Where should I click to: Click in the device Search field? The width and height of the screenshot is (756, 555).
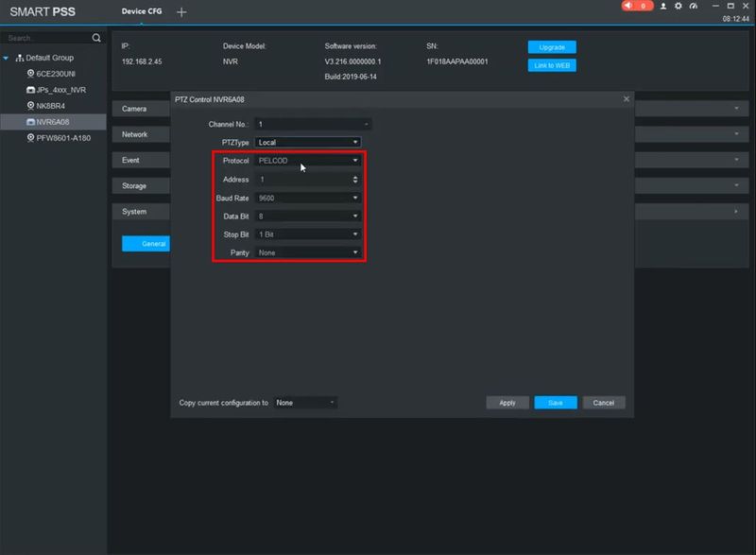pos(47,38)
